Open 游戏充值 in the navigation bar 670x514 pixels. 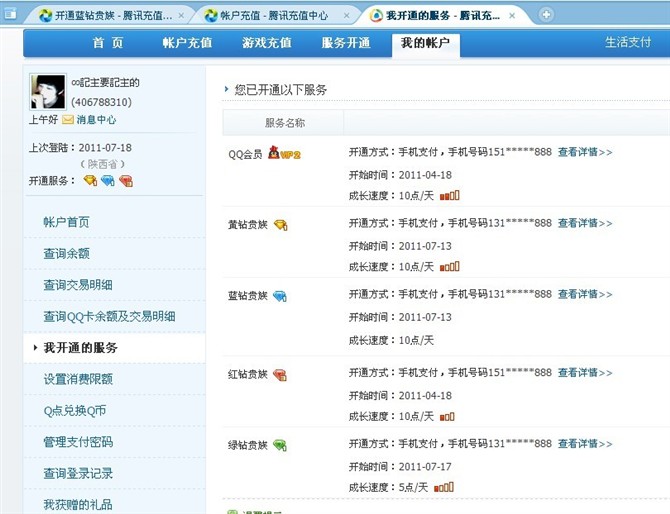pyautogui.click(x=267, y=43)
